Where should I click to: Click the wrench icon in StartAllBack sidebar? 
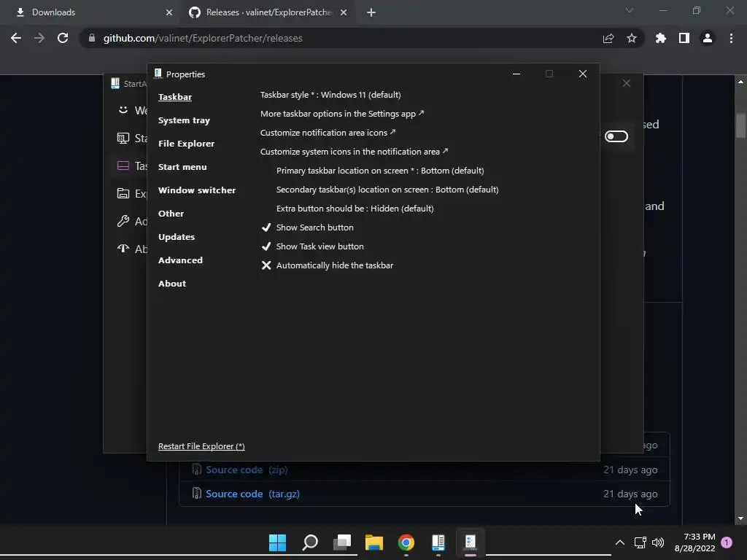click(123, 221)
